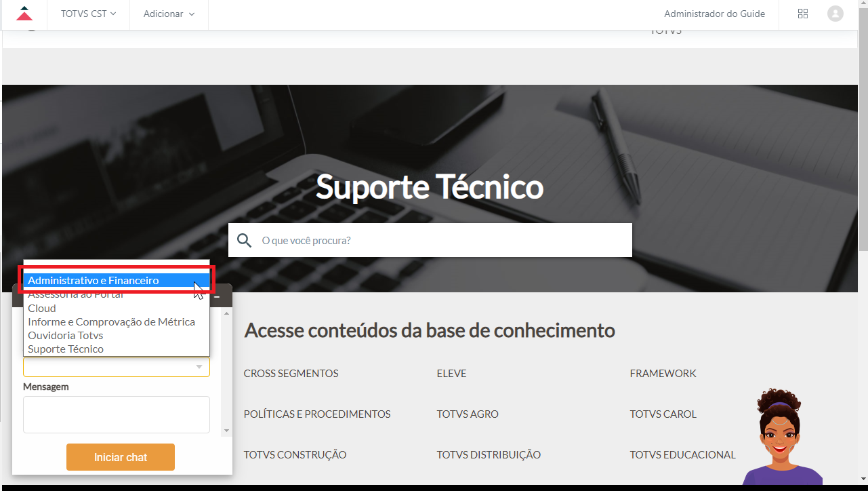Image resolution: width=868 pixels, height=491 pixels.
Task: Open TOTVS CAROL category
Action: pyautogui.click(x=663, y=414)
